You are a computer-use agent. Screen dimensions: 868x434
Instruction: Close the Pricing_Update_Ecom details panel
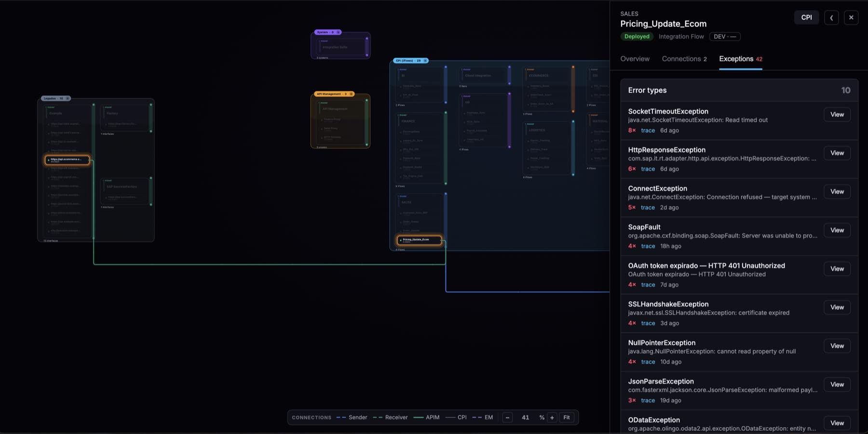[851, 18]
